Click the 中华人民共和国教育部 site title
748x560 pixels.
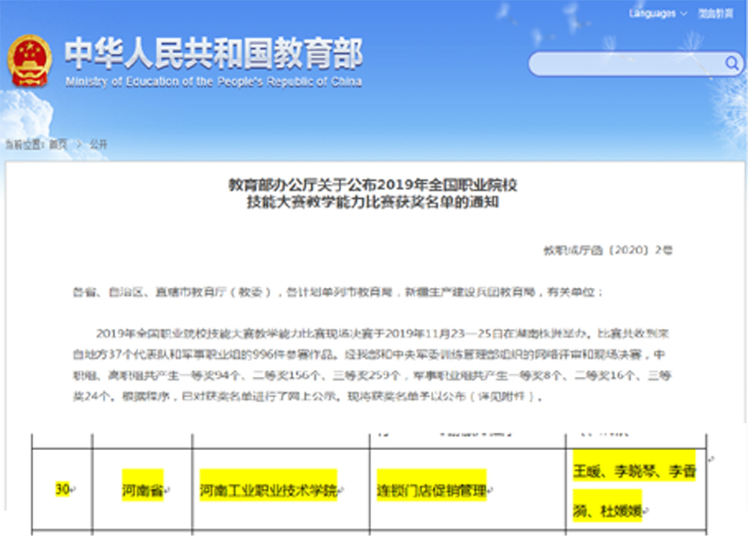(213, 54)
